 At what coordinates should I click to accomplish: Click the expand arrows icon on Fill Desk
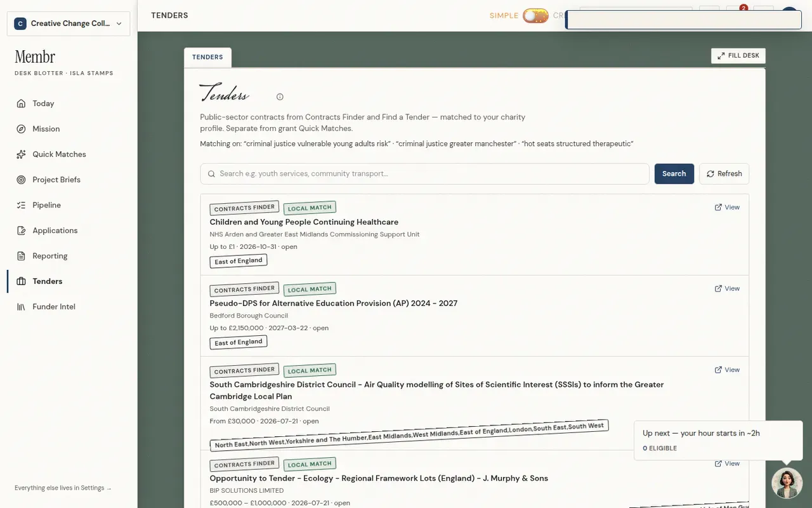[x=721, y=56]
